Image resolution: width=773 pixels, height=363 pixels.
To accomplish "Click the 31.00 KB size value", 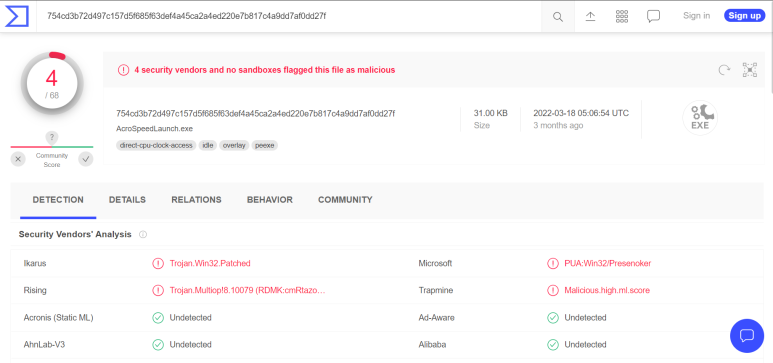I will click(491, 113).
